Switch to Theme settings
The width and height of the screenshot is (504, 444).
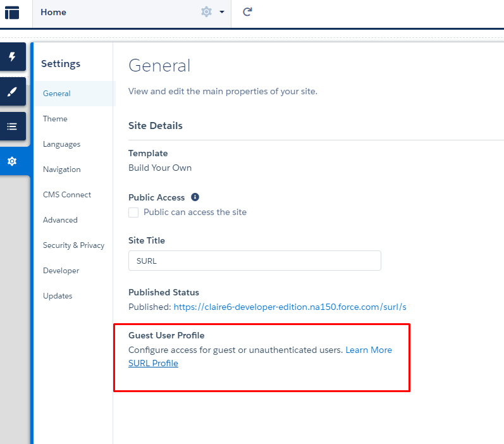point(55,119)
